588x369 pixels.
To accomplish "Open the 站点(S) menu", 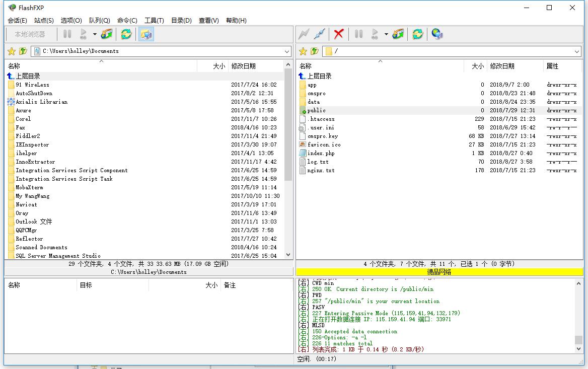I will point(44,21).
